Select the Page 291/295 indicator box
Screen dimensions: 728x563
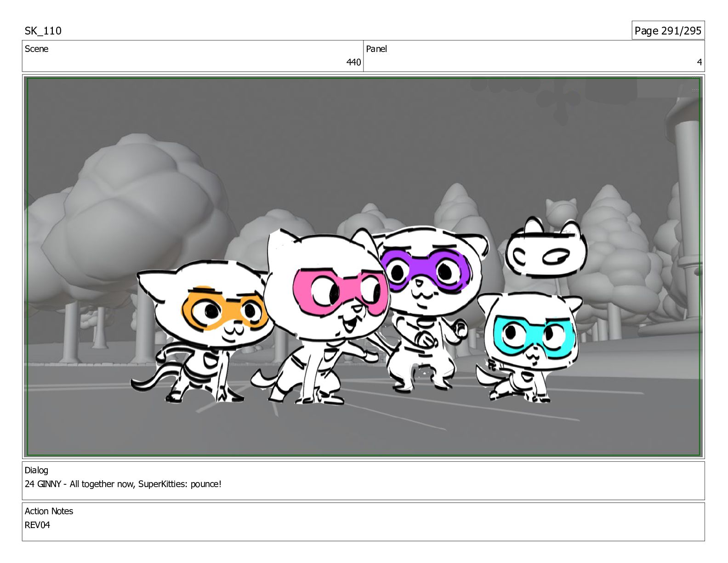click(668, 30)
